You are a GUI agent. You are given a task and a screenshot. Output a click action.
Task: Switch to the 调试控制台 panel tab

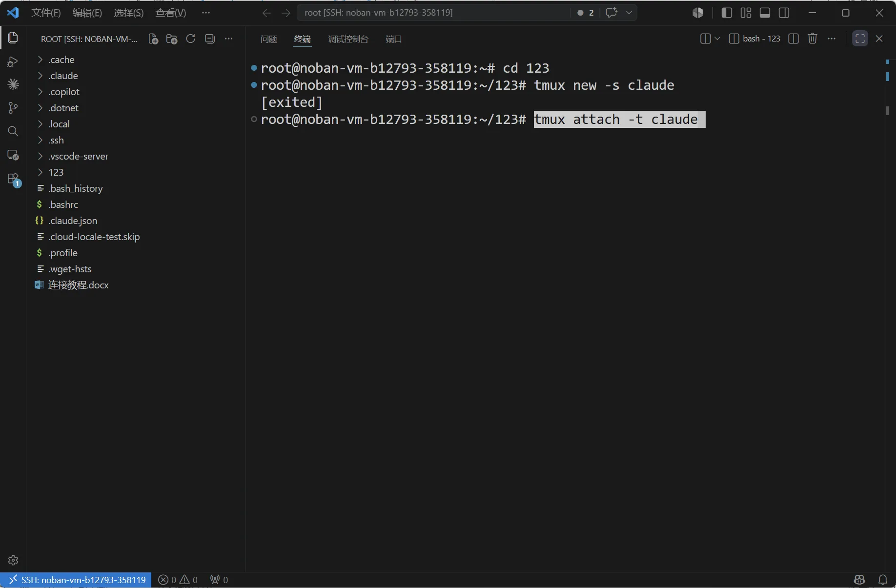tap(348, 39)
